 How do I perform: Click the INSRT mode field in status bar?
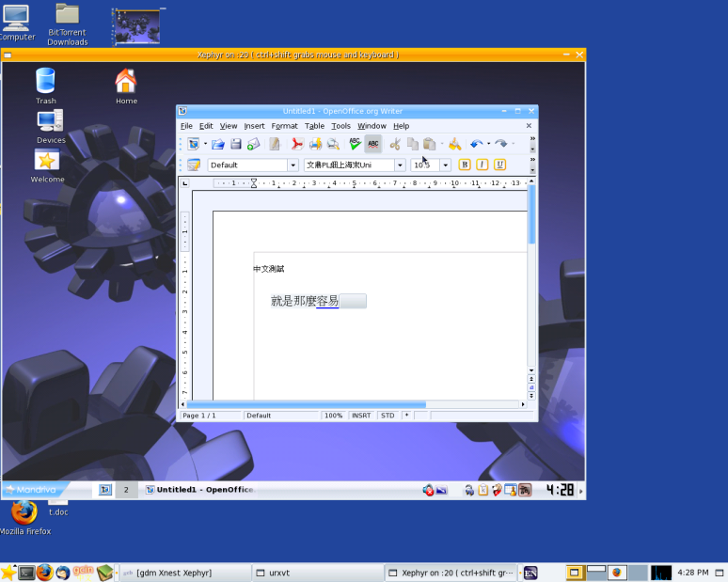[361, 415]
